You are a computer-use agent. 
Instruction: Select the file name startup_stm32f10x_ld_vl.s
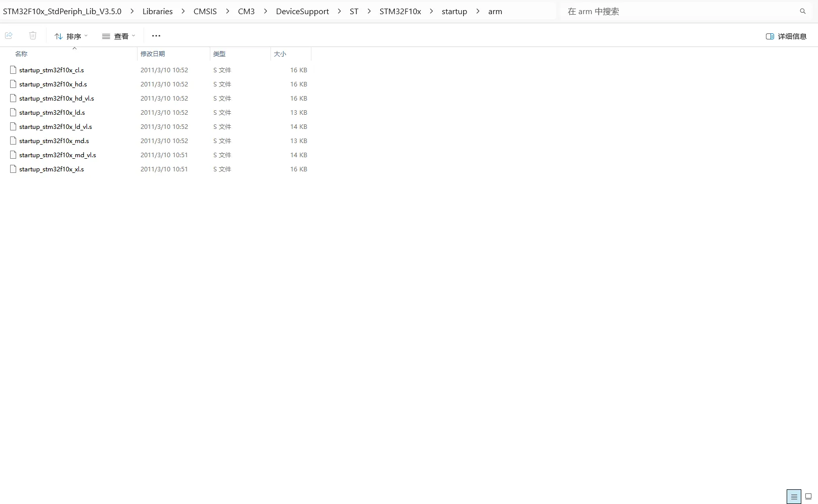56,126
